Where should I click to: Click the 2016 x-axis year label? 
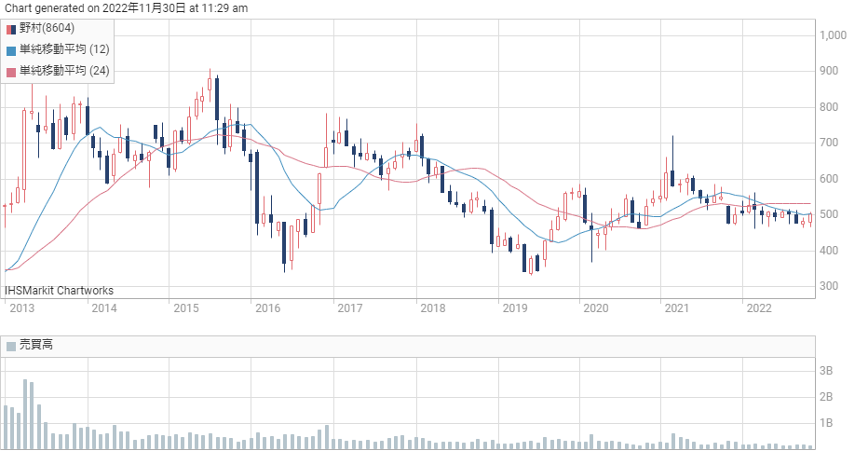(x=268, y=308)
